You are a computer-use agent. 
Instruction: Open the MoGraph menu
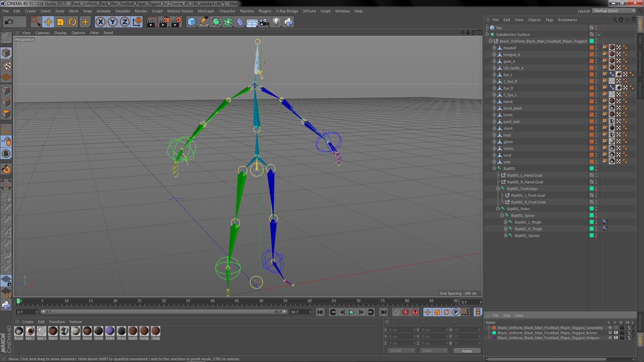click(206, 11)
